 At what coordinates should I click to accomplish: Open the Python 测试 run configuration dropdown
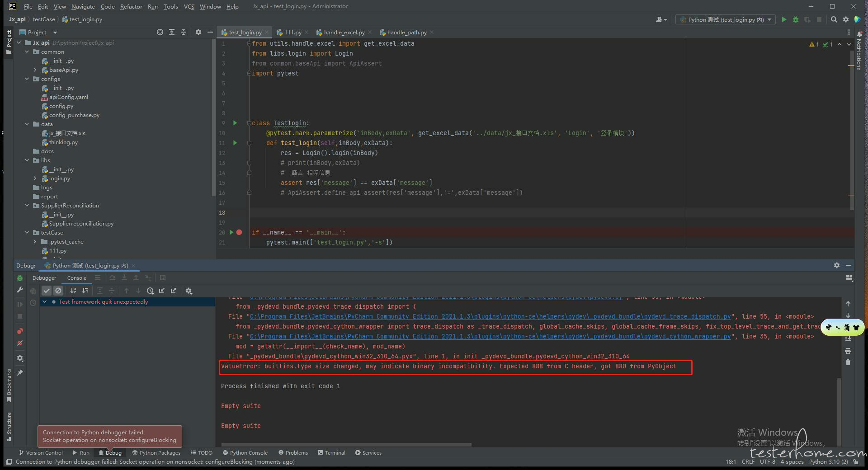(x=726, y=19)
